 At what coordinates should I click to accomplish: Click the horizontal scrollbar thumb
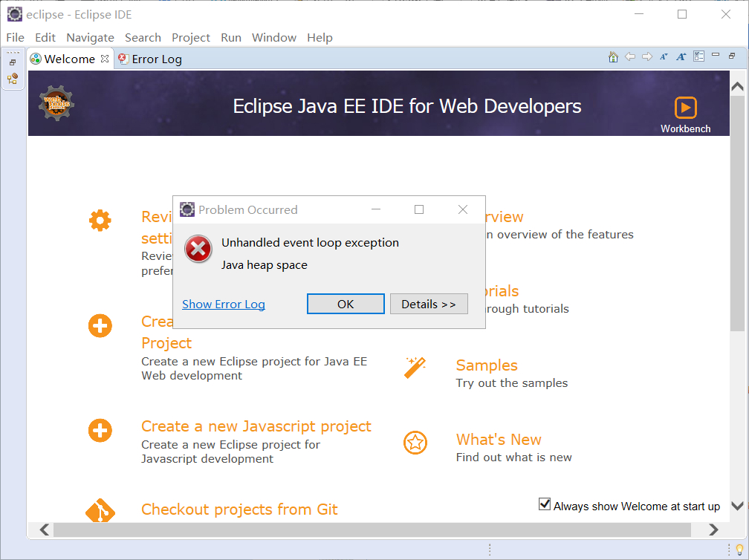[372, 530]
